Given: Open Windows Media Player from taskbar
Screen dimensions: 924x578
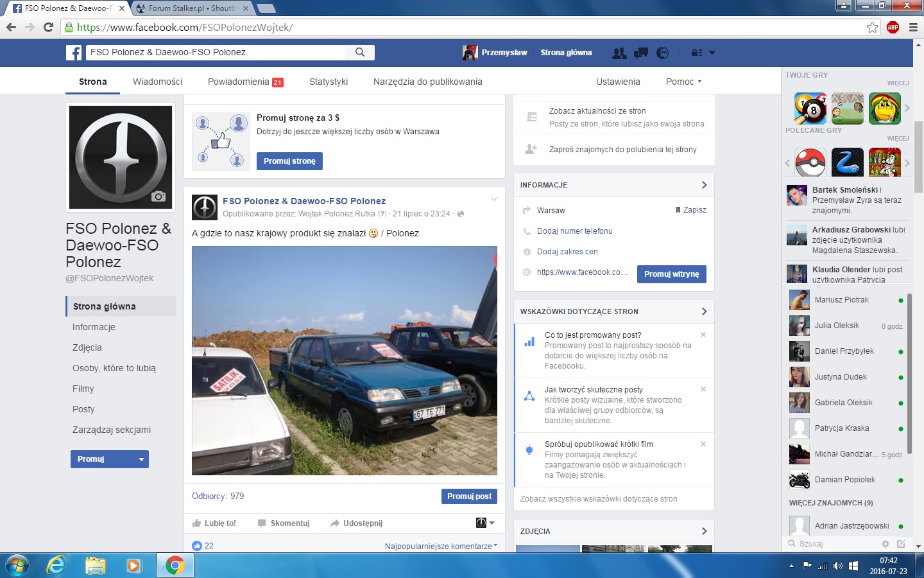Looking at the screenshot, I should pyautogui.click(x=134, y=565).
